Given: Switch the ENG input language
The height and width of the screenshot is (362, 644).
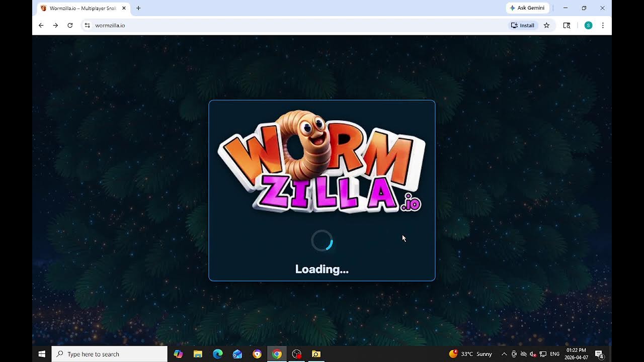Looking at the screenshot, I should coord(555,354).
